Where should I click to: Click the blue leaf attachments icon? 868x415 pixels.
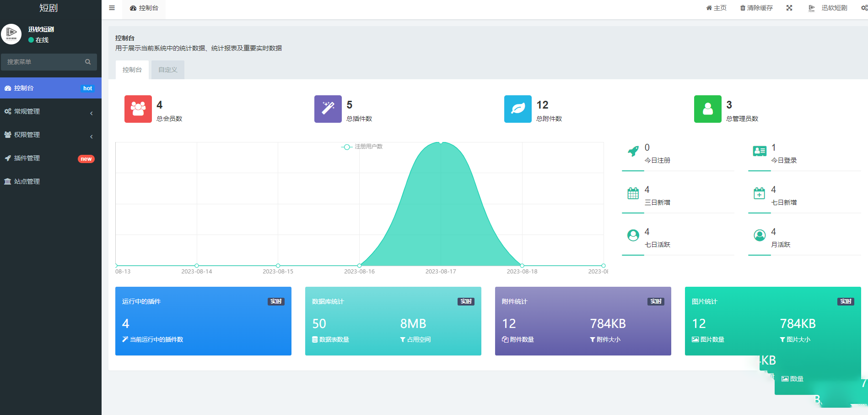pos(518,109)
